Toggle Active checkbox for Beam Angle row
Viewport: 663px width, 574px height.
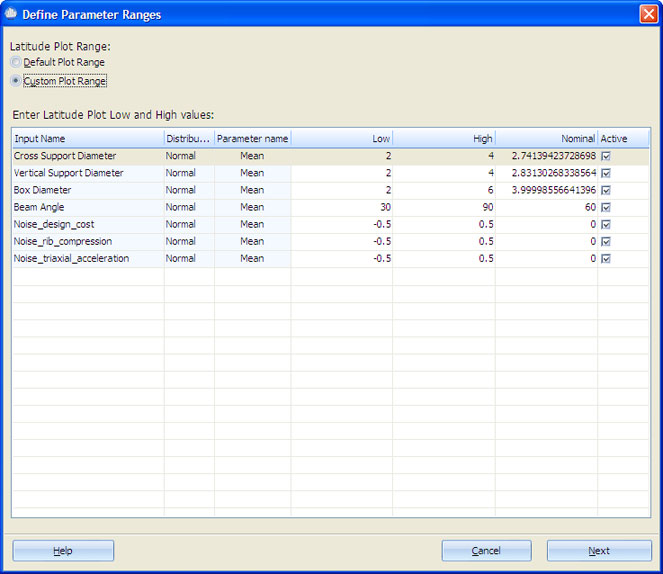click(x=606, y=207)
